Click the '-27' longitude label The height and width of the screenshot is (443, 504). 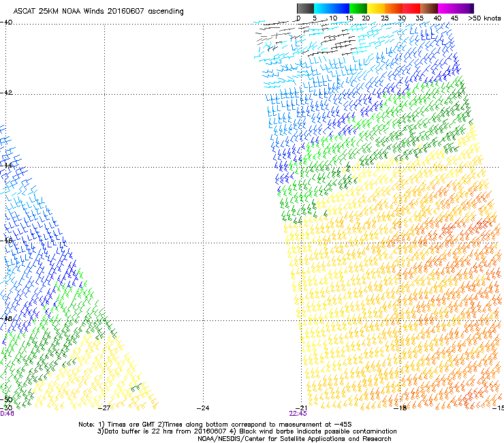point(104,408)
